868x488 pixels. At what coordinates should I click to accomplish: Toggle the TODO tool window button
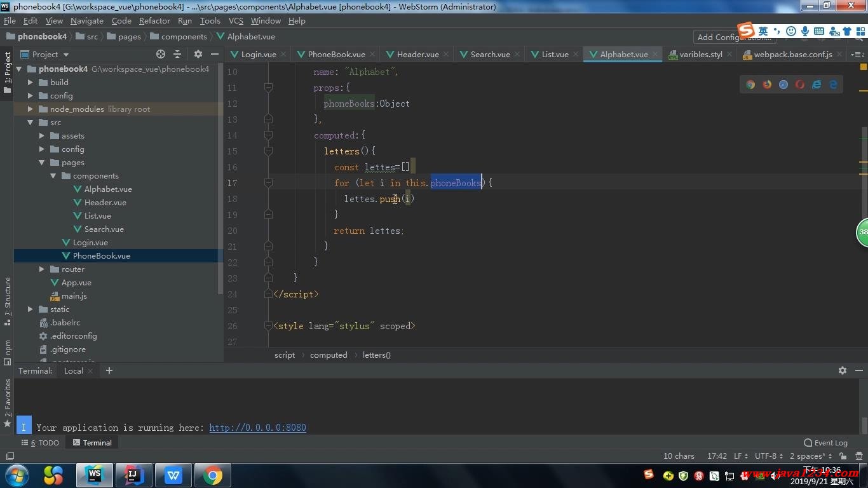pos(40,443)
